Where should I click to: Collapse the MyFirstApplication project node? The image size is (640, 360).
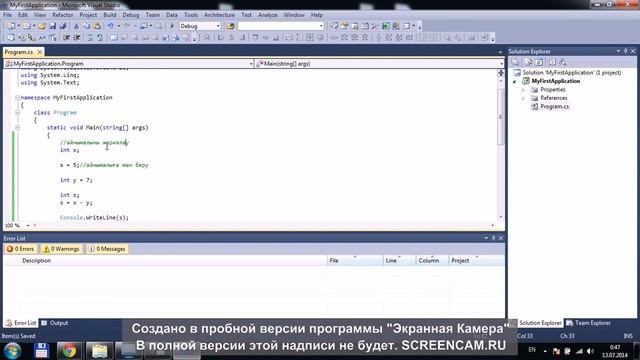point(515,81)
